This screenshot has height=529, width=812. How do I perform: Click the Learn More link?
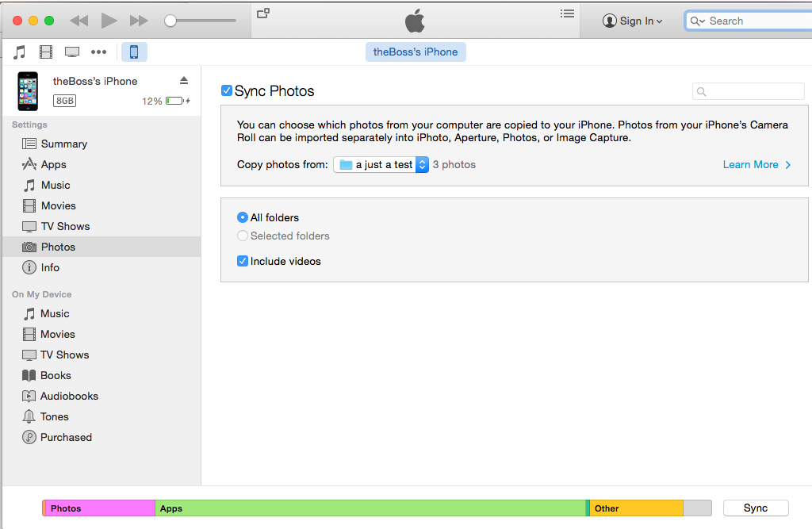[756, 164]
